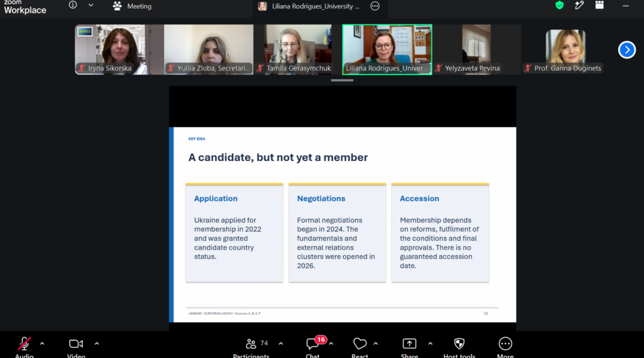Select Yelyzaveta Revina's video thumbnail
This screenshot has height=358, width=644.
pos(476,50)
